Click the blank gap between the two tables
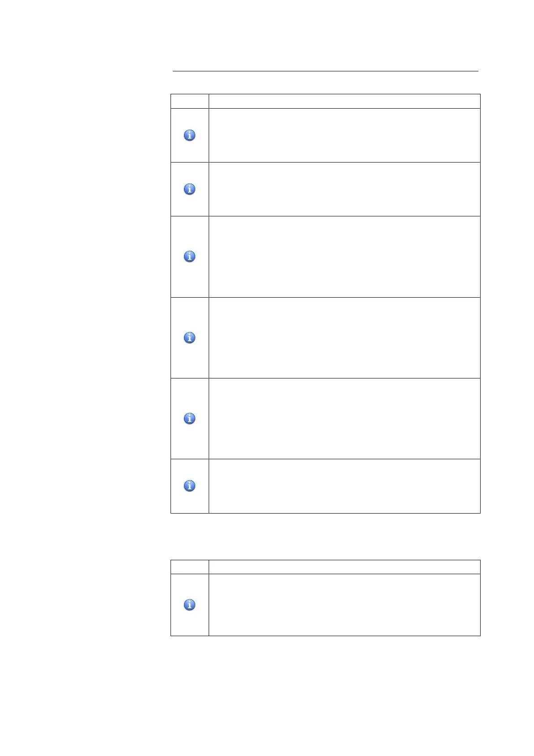The image size is (534, 756). pyautogui.click(x=325, y=536)
